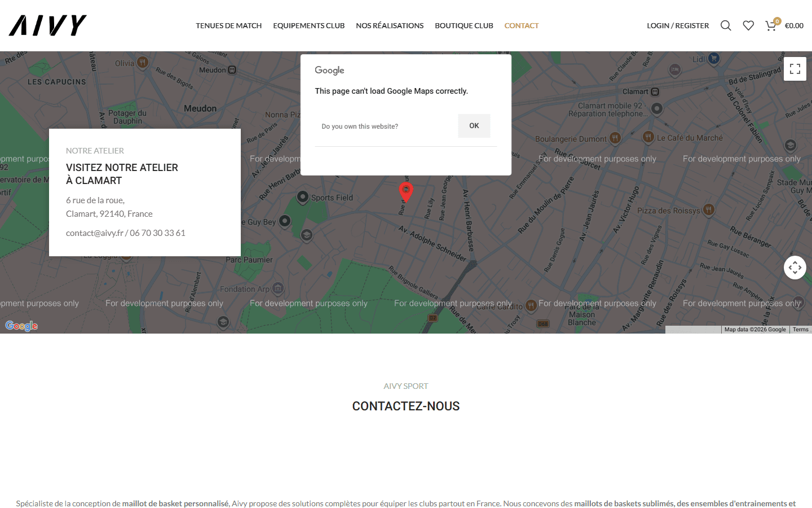This screenshot has width=812, height=508.
Task: Click the 'Av. Adolphe Schneider' street label
Action: pyautogui.click(x=433, y=243)
